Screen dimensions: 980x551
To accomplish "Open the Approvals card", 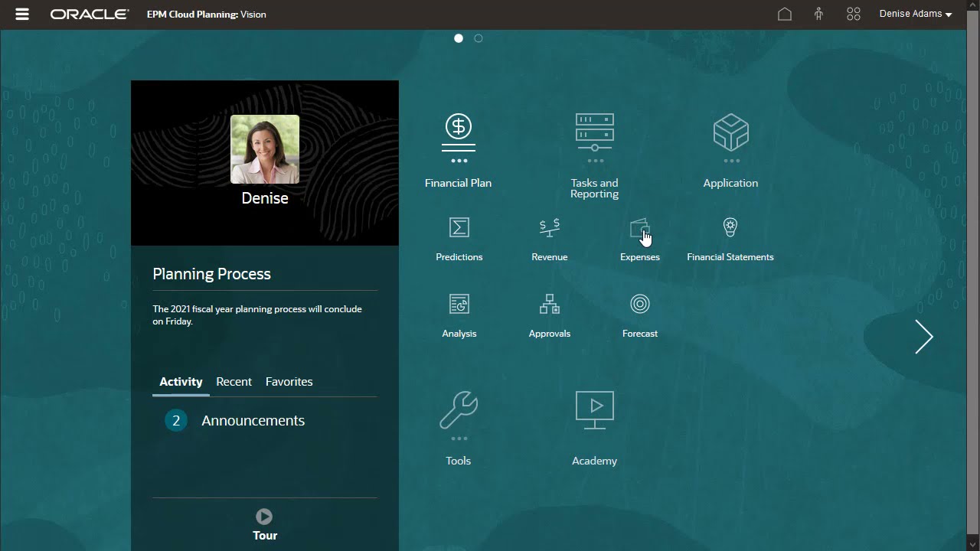I will click(x=550, y=316).
